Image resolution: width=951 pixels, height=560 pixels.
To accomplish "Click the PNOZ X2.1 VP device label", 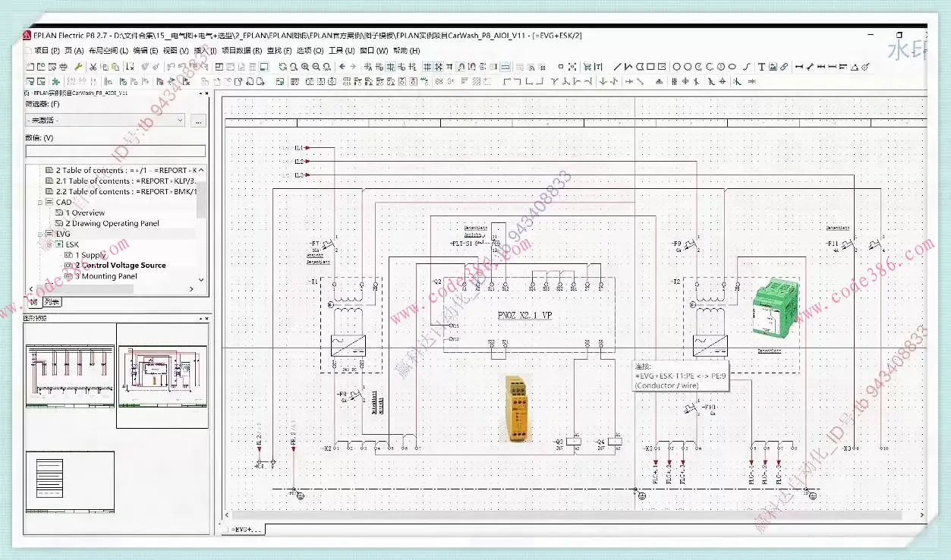I will tap(524, 315).
